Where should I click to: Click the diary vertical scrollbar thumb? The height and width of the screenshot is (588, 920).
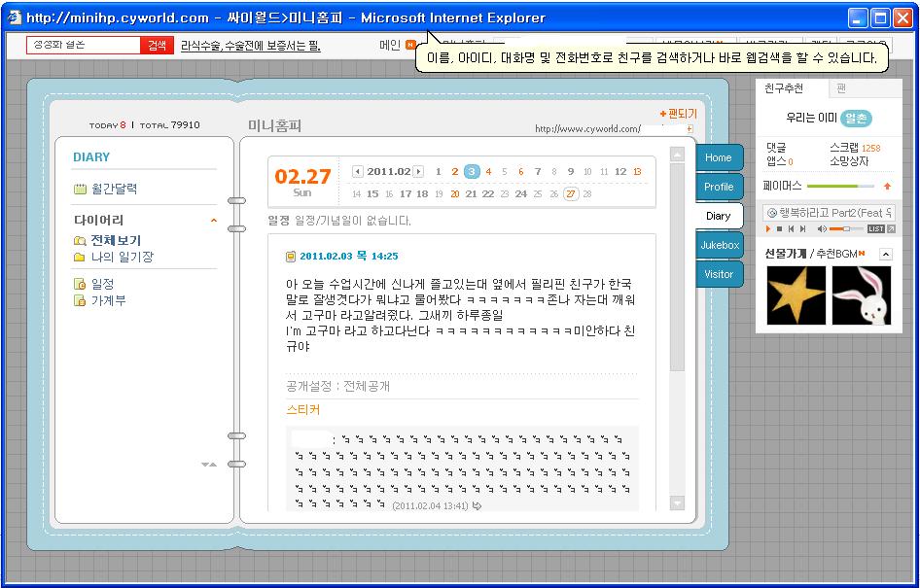(x=677, y=266)
